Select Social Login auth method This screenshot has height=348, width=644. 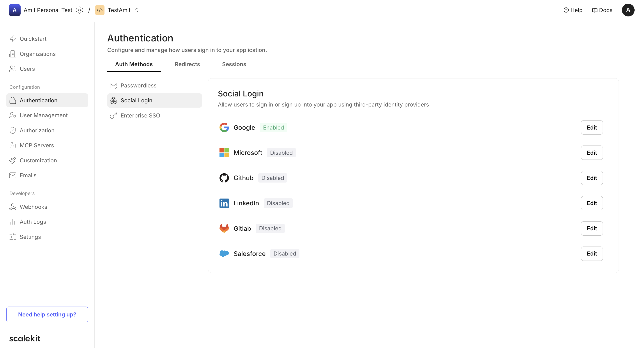154,100
